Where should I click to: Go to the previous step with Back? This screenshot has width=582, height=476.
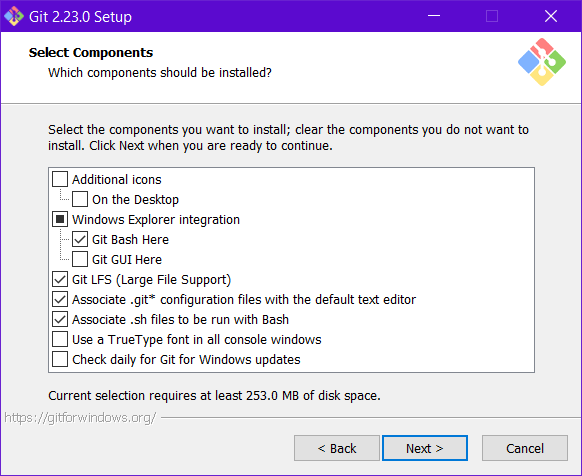point(337,448)
